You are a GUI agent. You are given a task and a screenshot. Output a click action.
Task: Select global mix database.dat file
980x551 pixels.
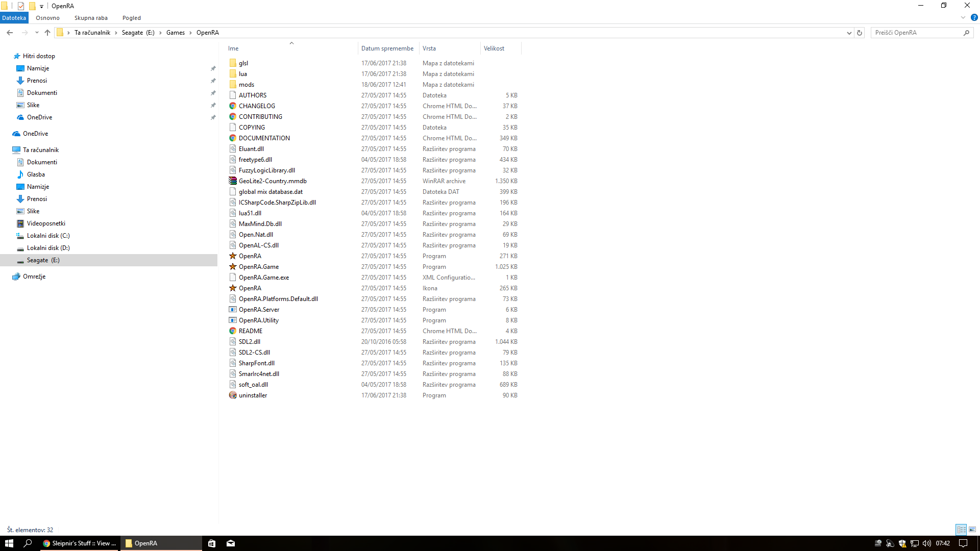point(271,192)
